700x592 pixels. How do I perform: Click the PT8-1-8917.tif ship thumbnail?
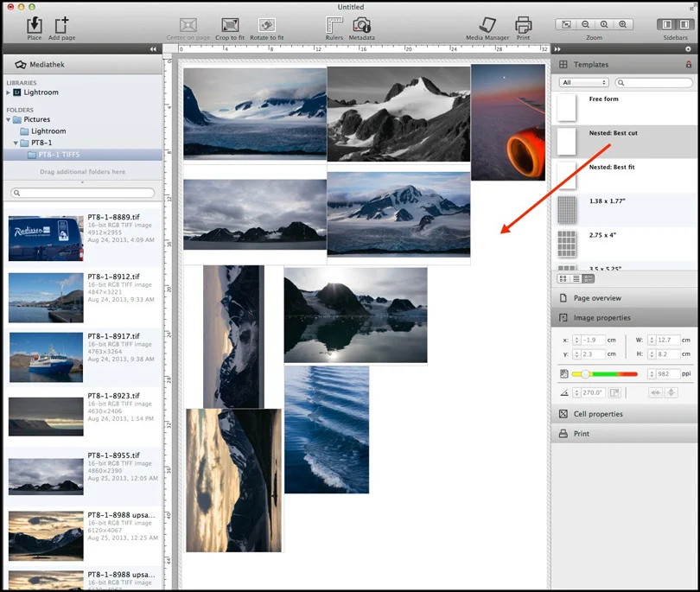[46, 357]
